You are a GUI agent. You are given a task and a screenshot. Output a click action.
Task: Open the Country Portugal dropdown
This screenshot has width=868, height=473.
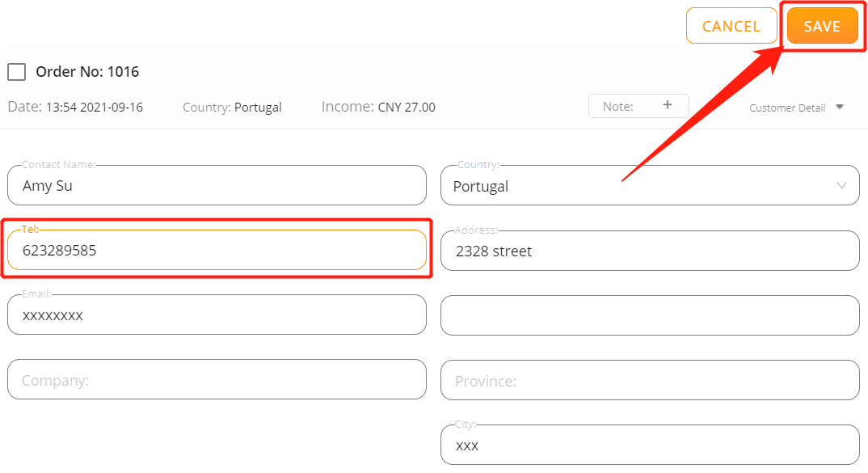(650, 185)
